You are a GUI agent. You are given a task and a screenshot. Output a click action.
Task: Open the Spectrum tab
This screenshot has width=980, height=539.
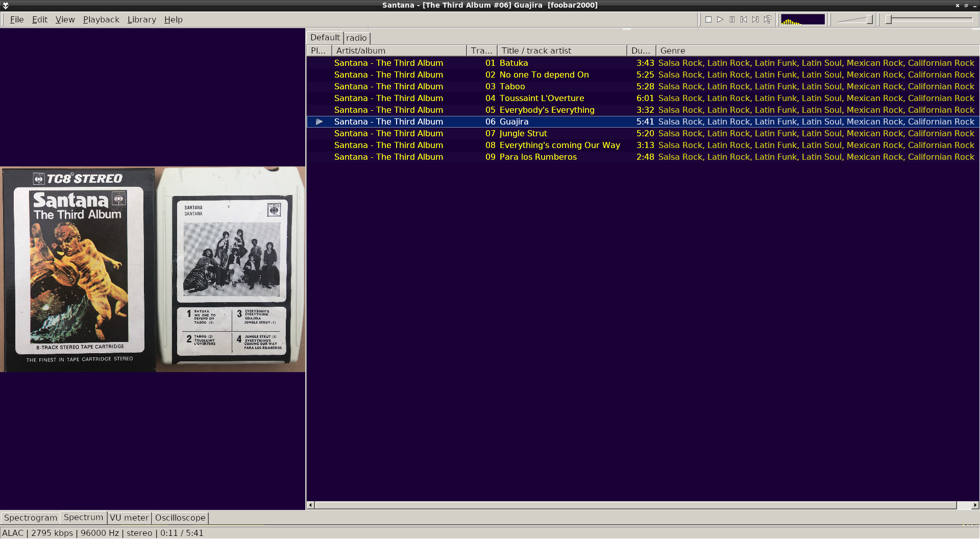coord(83,517)
